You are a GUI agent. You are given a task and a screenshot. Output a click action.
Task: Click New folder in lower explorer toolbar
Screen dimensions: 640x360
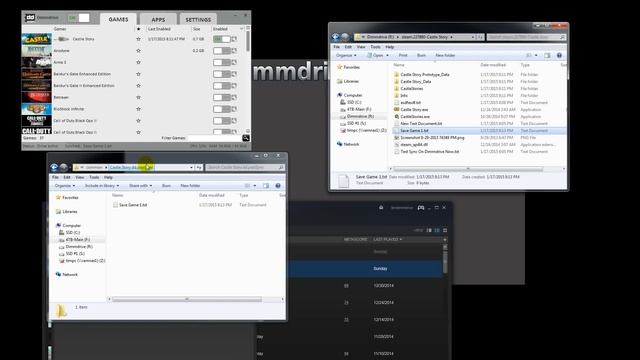pyautogui.click(x=190, y=186)
